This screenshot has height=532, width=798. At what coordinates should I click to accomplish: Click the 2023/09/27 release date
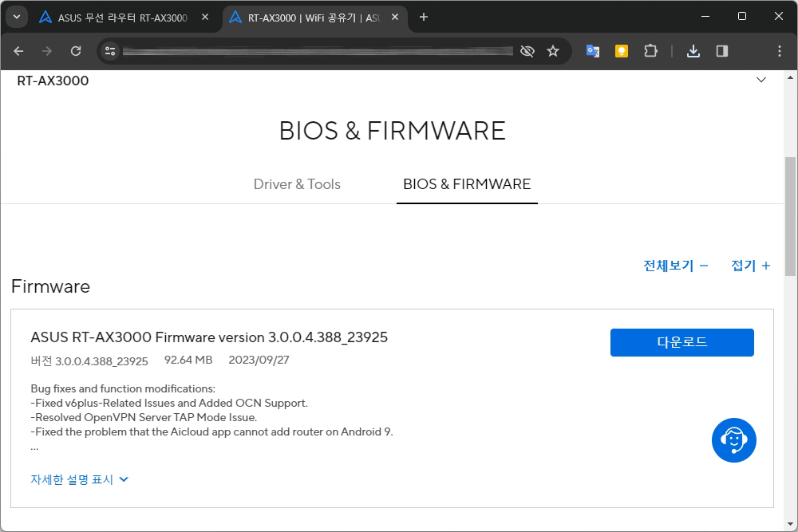[x=259, y=360]
